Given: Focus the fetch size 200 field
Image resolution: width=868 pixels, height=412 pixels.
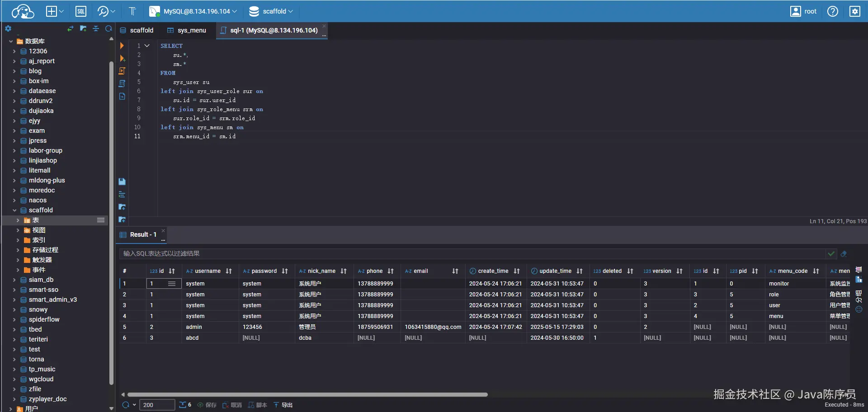Looking at the screenshot, I should [157, 405].
